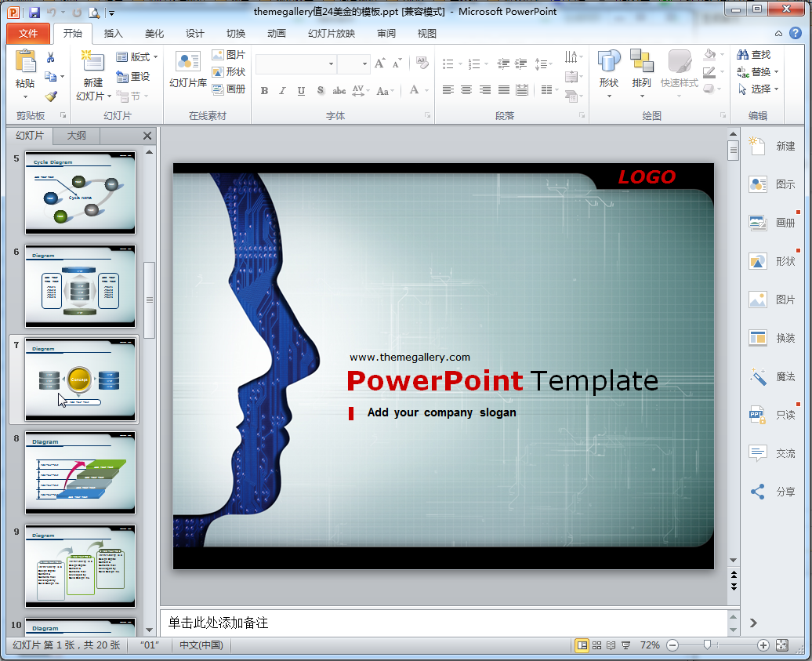This screenshot has width=812, height=661.
Task: Click the zoom out minus button
Action: 672,645
